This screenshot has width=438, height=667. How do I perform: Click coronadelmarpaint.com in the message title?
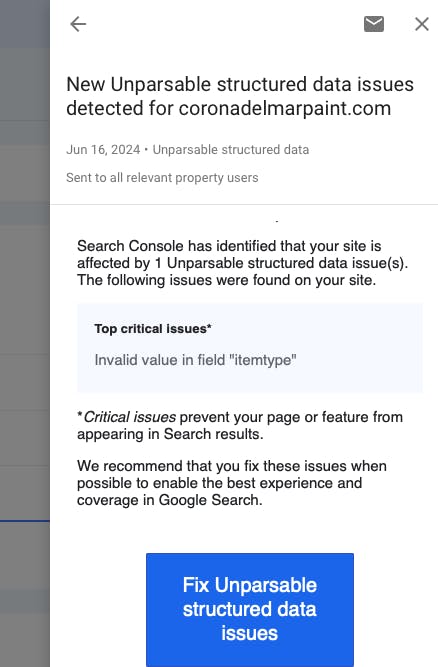click(x=284, y=108)
